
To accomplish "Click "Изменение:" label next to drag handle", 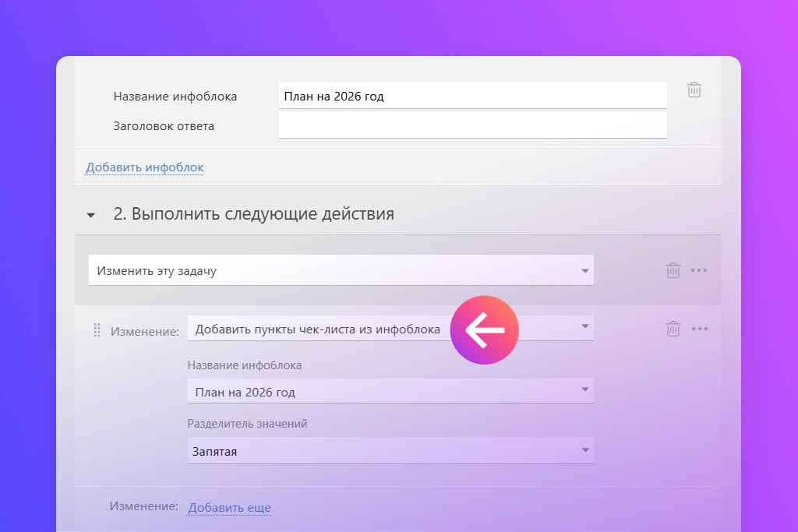I will coord(144,331).
